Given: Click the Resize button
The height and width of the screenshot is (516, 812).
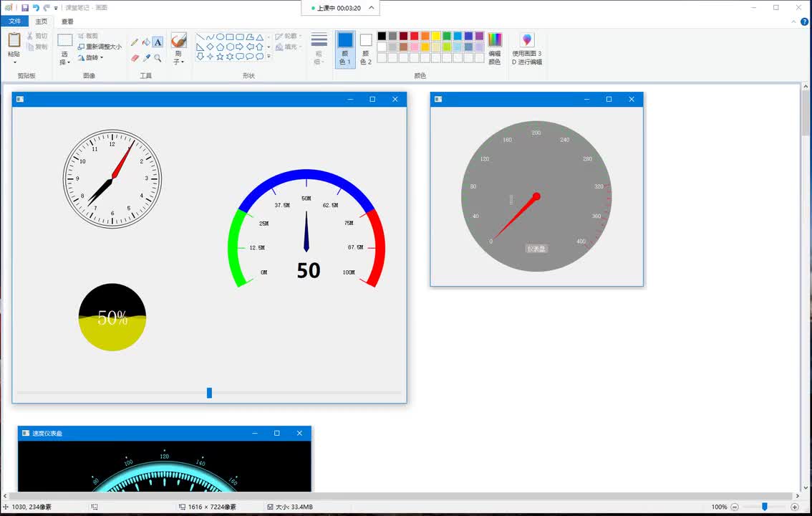Looking at the screenshot, I should pos(100,47).
